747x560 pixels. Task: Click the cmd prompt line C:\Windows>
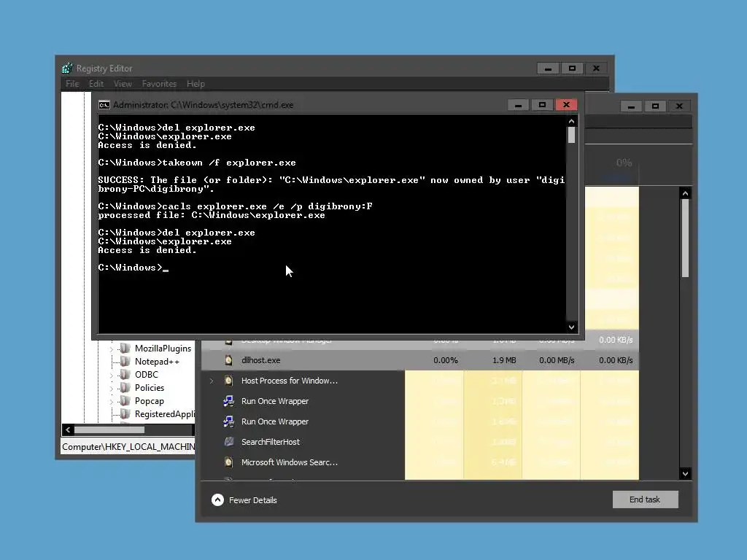(x=133, y=268)
